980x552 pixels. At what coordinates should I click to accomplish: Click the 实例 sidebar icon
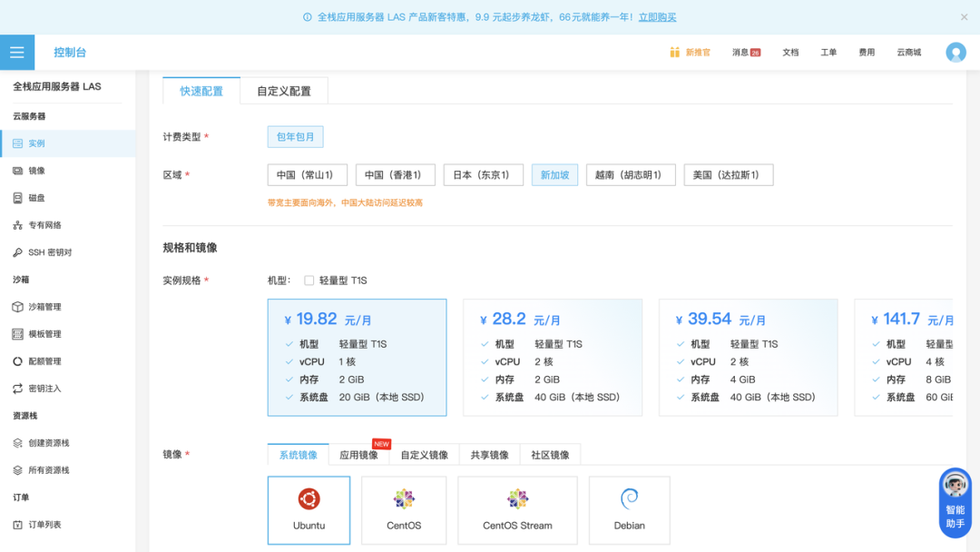pos(17,143)
